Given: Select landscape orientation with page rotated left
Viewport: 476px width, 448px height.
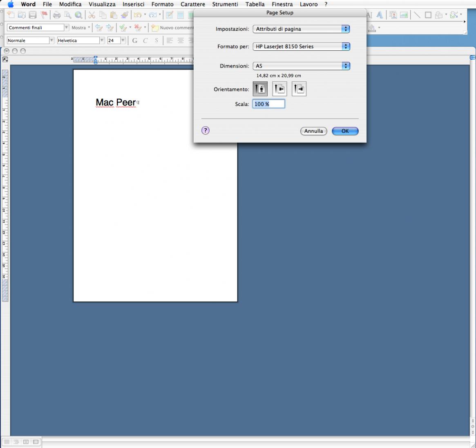Looking at the screenshot, I should click(279, 89).
